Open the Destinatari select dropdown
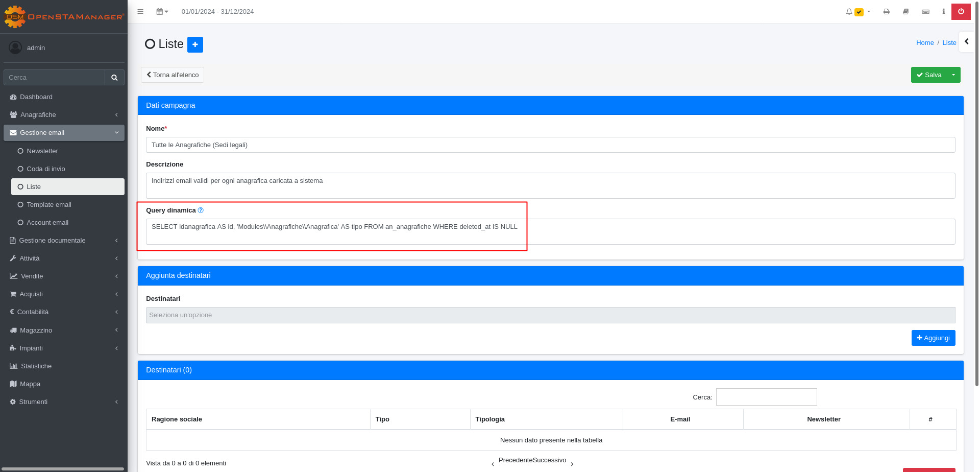Viewport: 980px width, 472px height. point(550,315)
